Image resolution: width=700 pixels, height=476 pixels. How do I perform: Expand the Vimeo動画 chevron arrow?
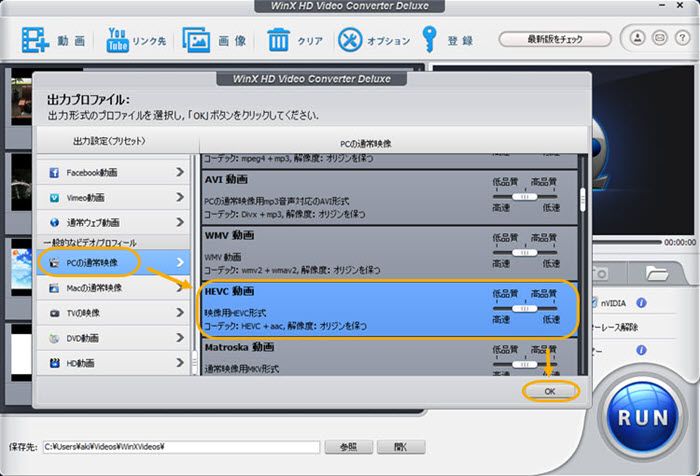180,197
